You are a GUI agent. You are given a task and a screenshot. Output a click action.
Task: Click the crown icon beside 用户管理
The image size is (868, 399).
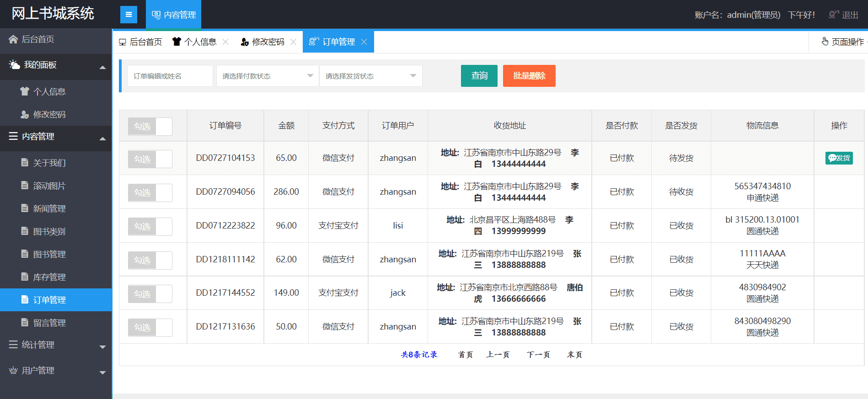click(13, 370)
